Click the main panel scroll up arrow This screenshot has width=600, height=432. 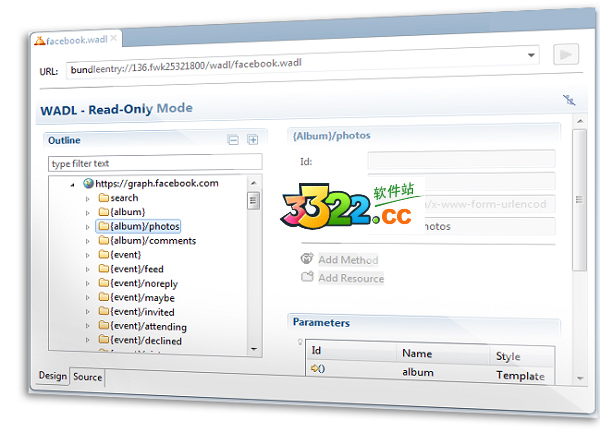[580, 121]
